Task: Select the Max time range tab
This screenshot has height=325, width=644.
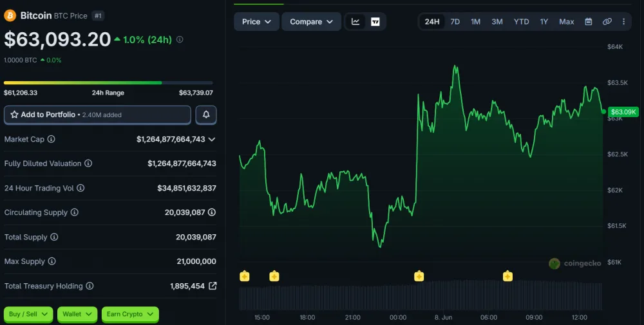Action: (x=566, y=22)
